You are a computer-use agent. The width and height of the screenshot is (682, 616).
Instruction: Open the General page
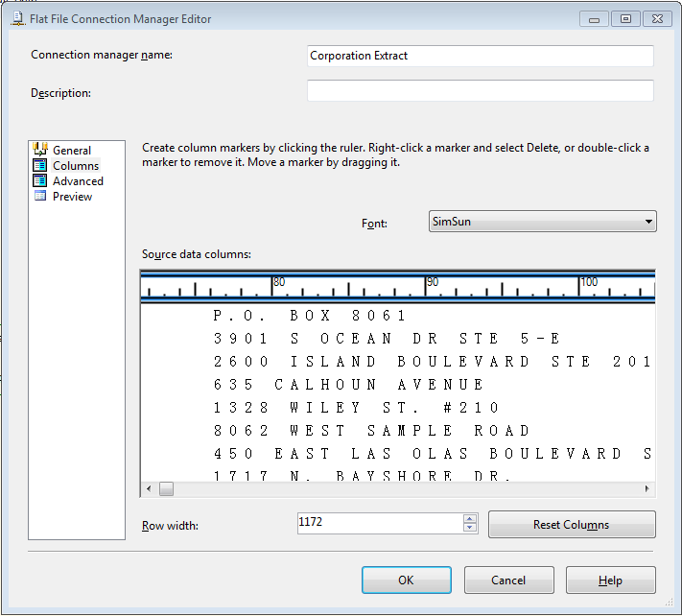point(72,150)
